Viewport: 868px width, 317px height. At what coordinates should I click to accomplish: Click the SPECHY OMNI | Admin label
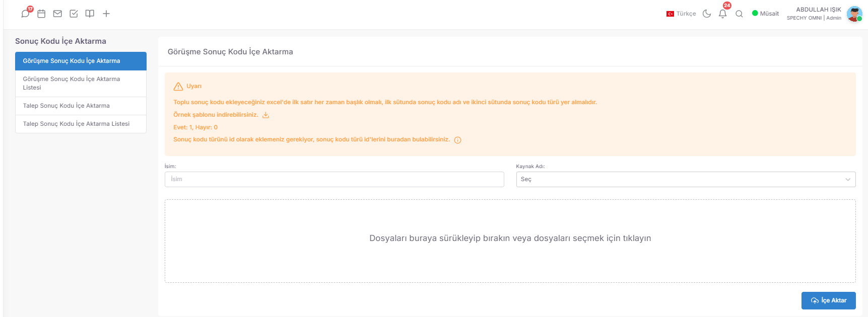point(814,18)
